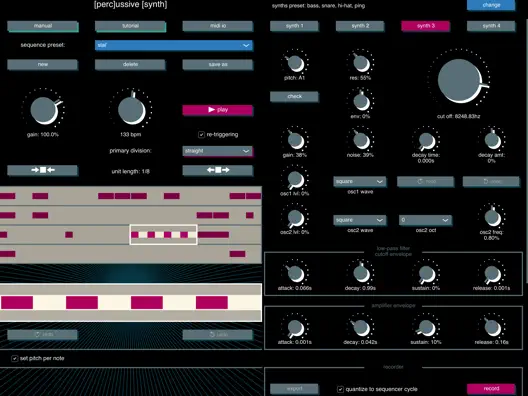Click the decay amt knob
The image size is (528, 396).
(492, 140)
